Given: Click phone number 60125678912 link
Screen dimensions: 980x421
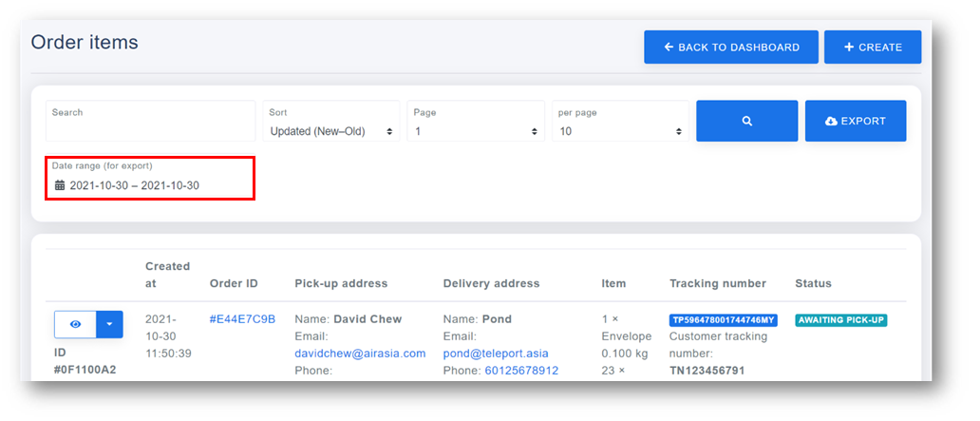Looking at the screenshot, I should [521, 371].
